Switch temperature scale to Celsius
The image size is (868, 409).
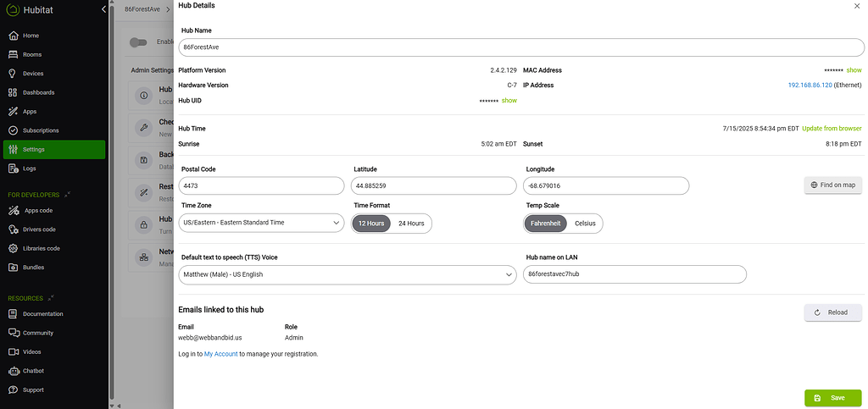(584, 223)
